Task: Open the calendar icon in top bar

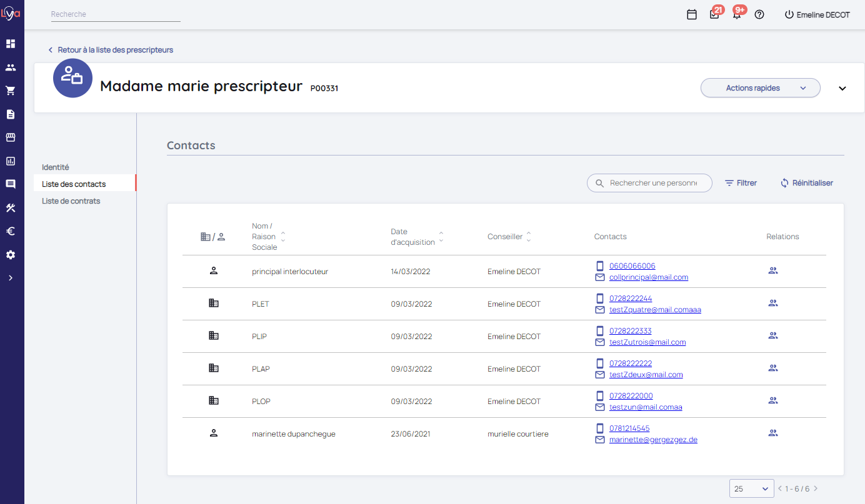Action: pyautogui.click(x=692, y=14)
